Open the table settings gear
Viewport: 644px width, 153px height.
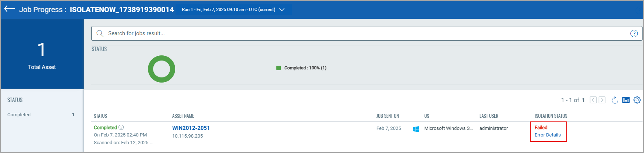(637, 100)
